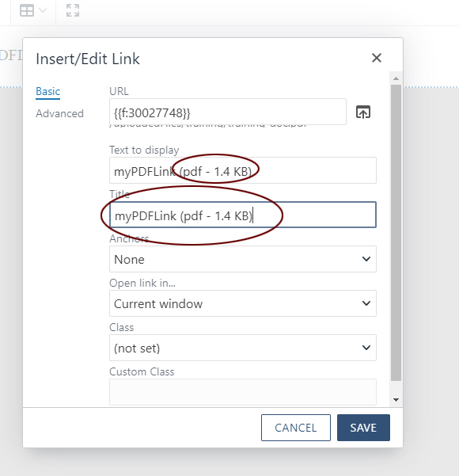Open the Class dropdown showing (not set)

[243, 348]
